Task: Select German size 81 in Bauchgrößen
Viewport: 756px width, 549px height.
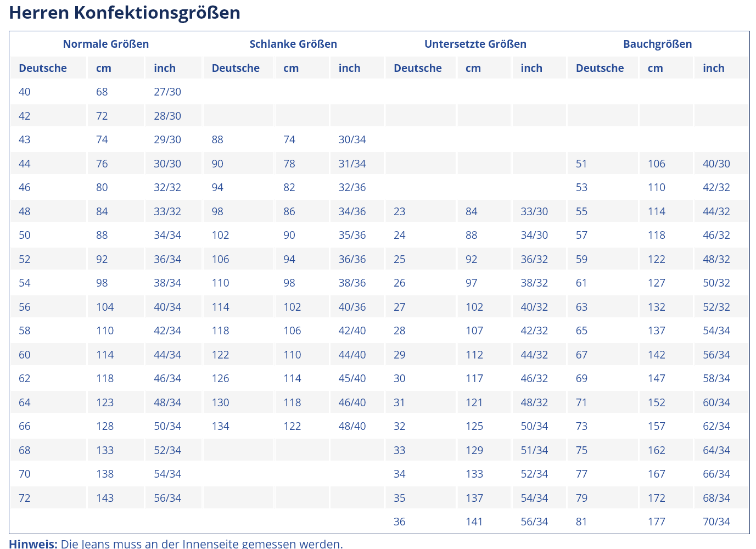Action: pos(581,522)
